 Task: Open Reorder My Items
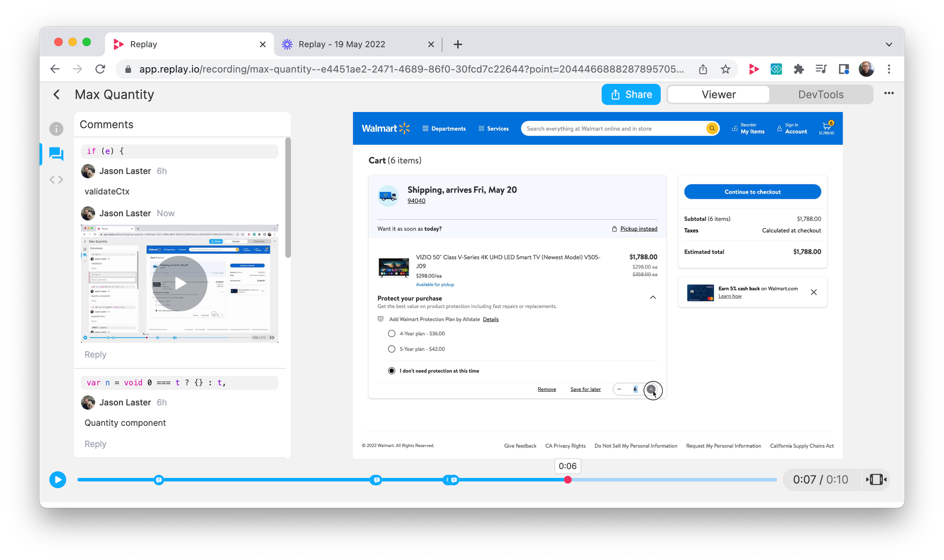point(748,129)
